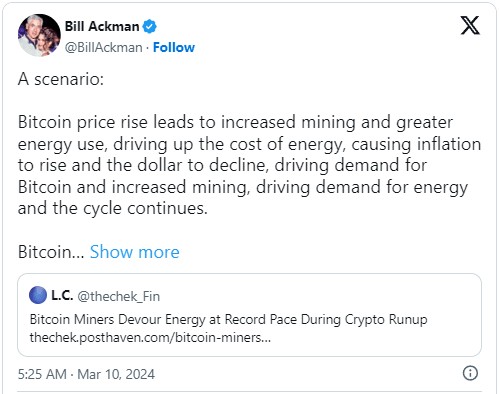Viewport: 499px width, 394px height.
Task: Follow Bill Ackman
Action: pyautogui.click(x=174, y=47)
